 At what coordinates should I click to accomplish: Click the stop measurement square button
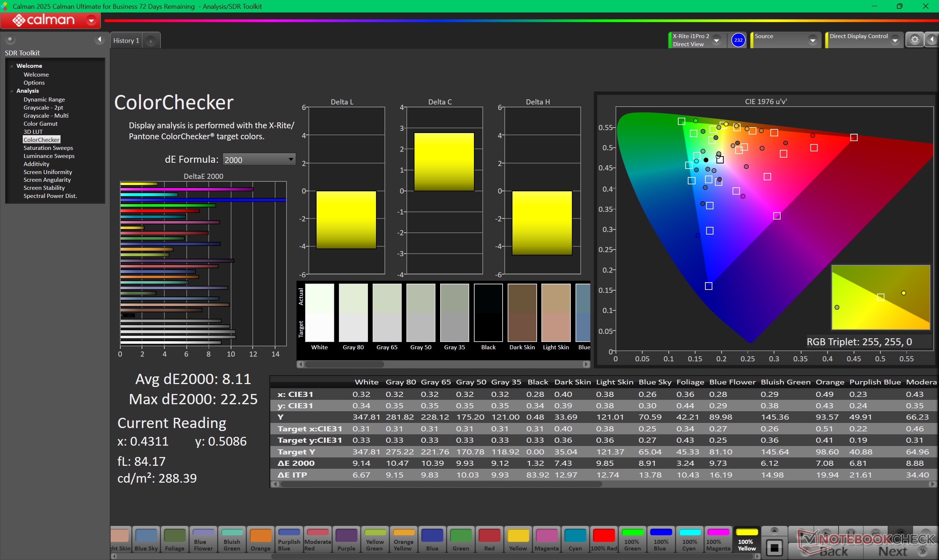774,548
